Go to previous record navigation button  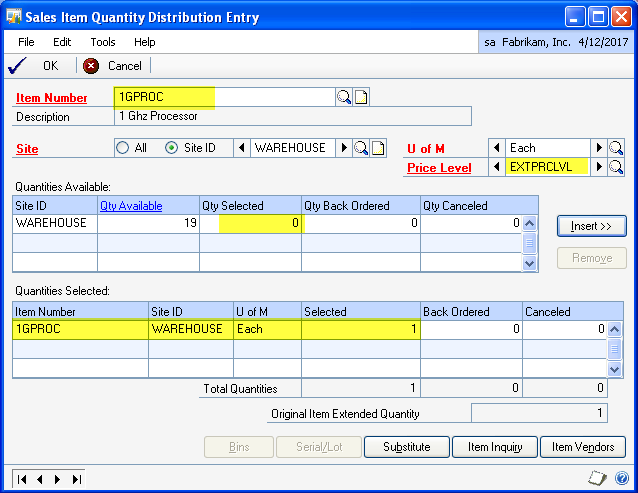point(40,480)
